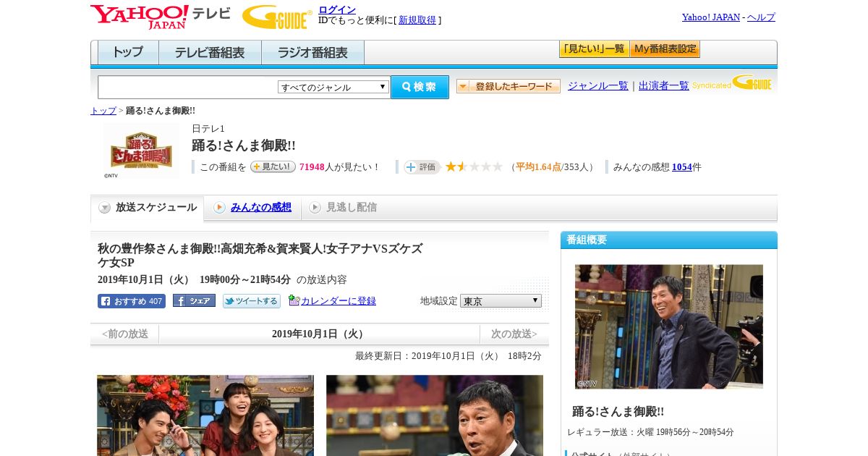Screen dimensions: 868x456
Task: Go to 次の放送> next broadcast
Action: tap(514, 334)
